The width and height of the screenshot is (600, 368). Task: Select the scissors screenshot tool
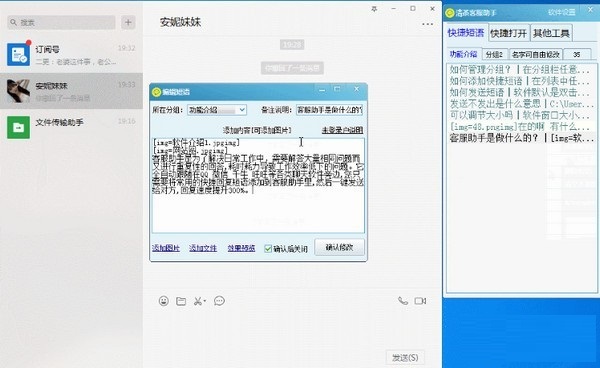(x=199, y=301)
